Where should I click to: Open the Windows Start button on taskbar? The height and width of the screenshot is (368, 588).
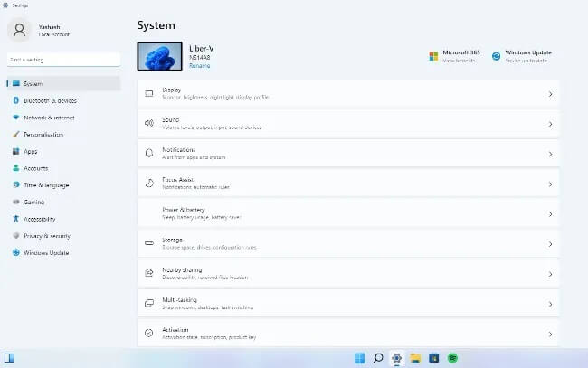click(359, 358)
